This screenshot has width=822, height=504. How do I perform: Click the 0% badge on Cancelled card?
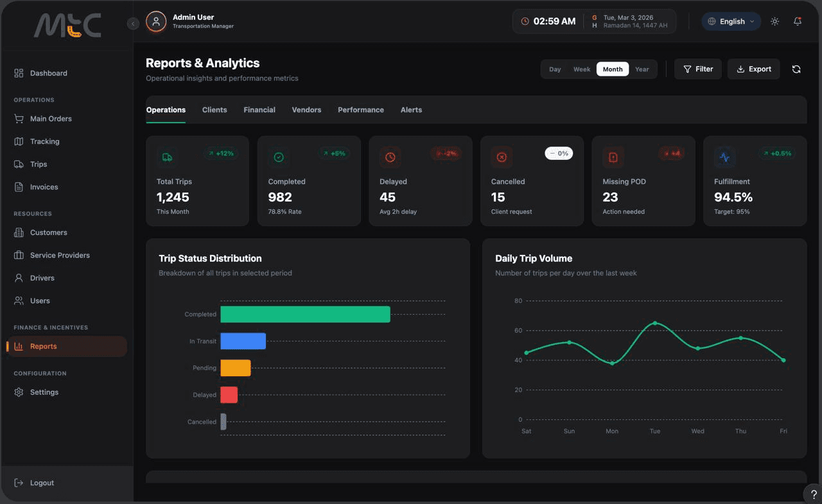(559, 153)
